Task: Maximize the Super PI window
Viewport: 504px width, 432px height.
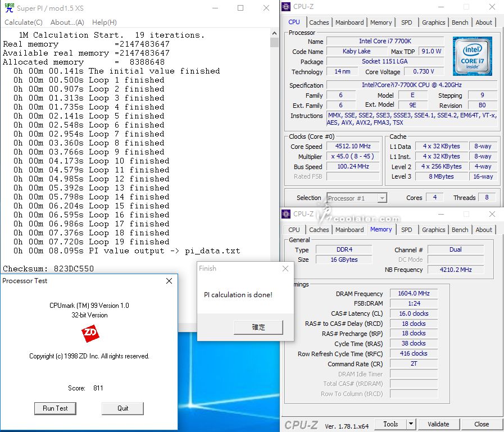Action: click(240, 8)
